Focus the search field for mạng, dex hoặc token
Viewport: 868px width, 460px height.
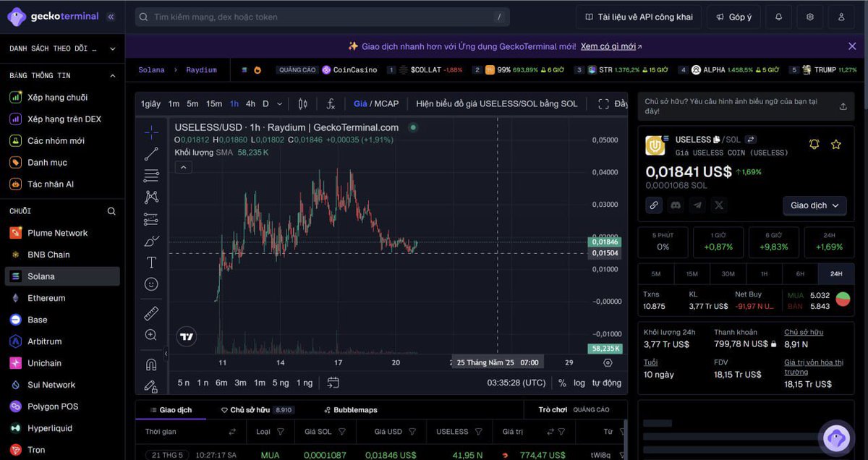click(322, 17)
